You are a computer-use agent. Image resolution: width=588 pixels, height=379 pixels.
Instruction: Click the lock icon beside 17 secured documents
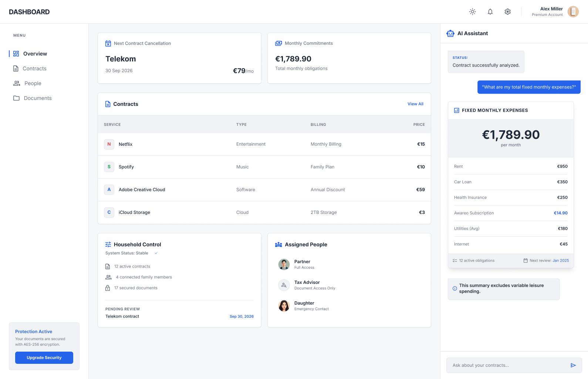point(108,288)
